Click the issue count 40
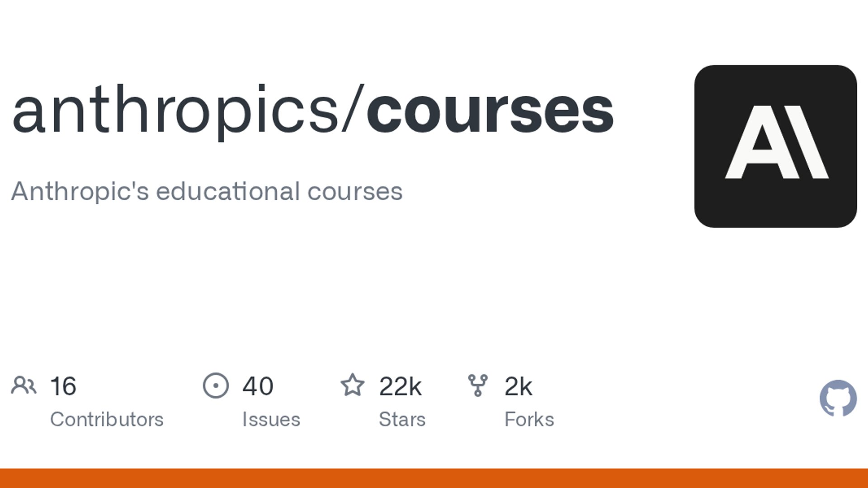 click(x=258, y=386)
